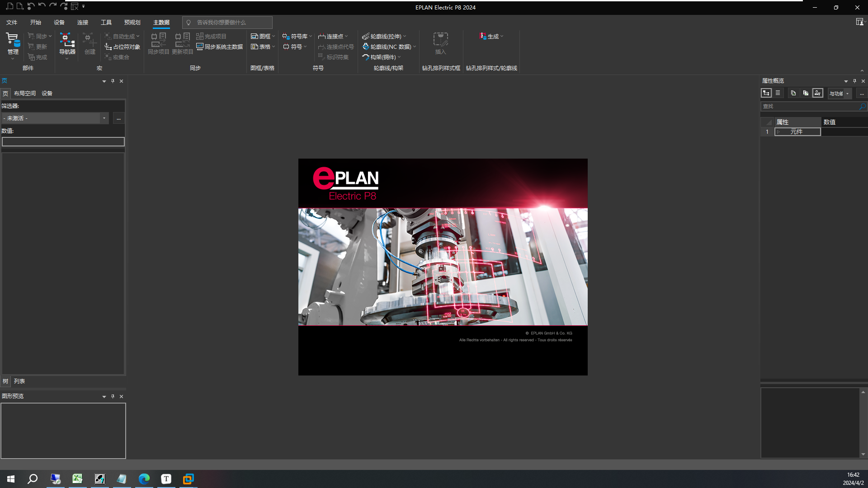Open the quick access toolbar customize arrow
The height and width of the screenshot is (488, 868).
pyautogui.click(x=84, y=6)
